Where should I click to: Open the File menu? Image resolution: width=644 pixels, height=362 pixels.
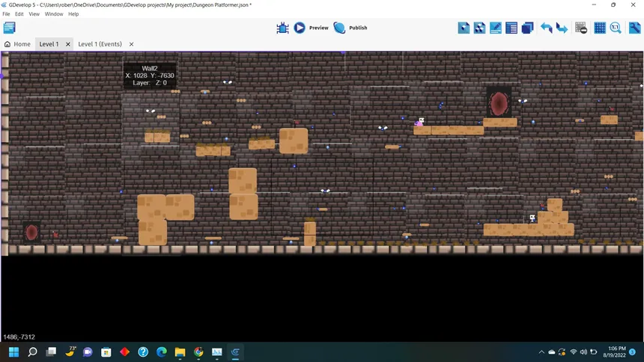coord(6,14)
